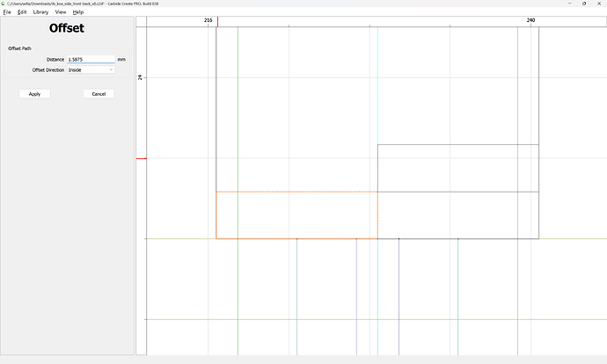Expand the Offset Direction dropdown
The height and width of the screenshot is (364, 607).
tap(91, 69)
